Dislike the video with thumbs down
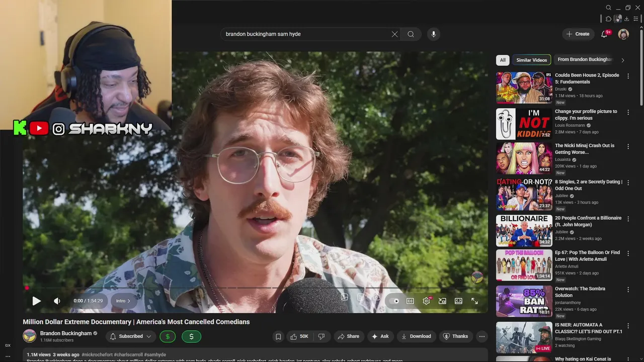Image resolution: width=644 pixels, height=362 pixels. (x=321, y=336)
